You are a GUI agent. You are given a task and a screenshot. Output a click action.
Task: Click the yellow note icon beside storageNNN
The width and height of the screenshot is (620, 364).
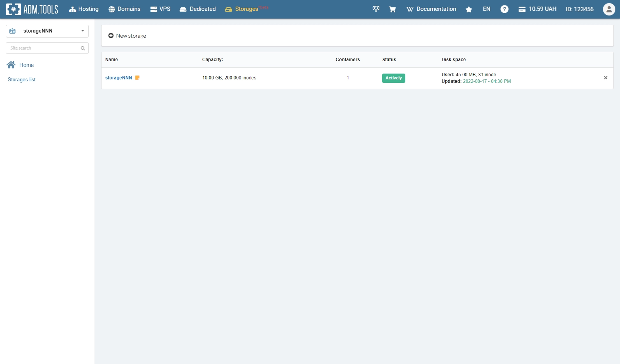(137, 78)
